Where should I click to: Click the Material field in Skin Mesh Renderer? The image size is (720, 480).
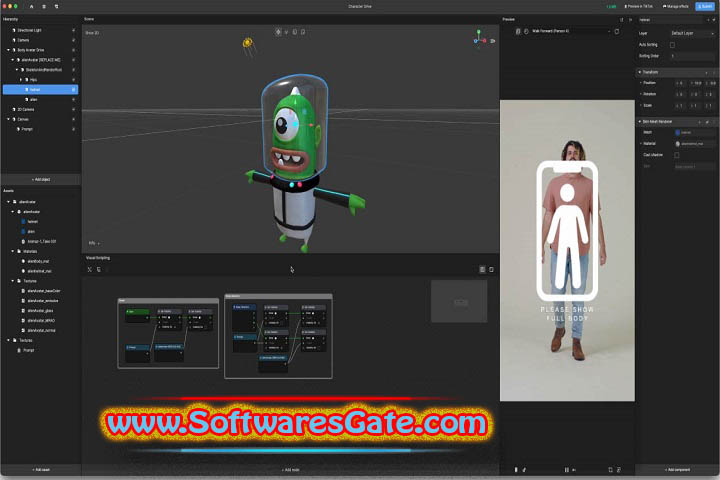click(695, 144)
